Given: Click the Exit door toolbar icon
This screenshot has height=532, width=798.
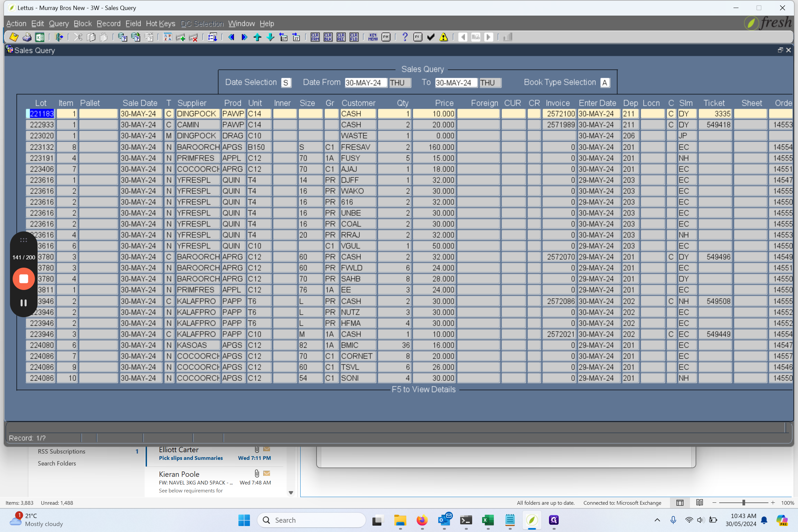Looking at the screenshot, I should [59, 37].
